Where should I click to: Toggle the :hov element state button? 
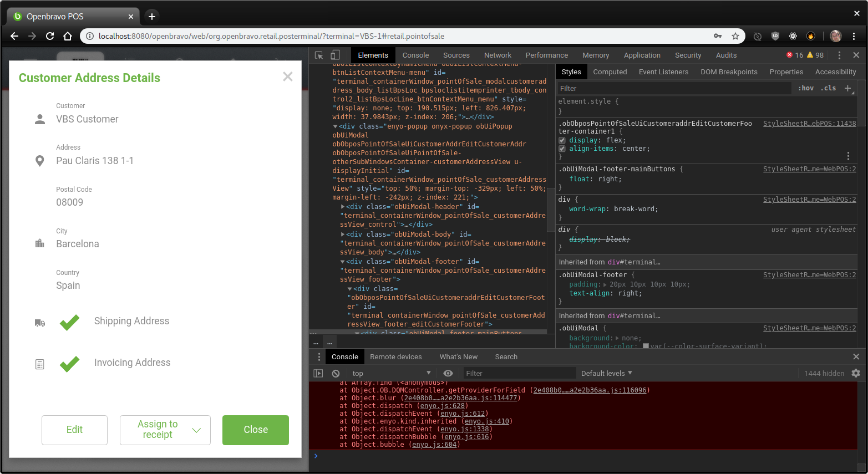point(806,88)
